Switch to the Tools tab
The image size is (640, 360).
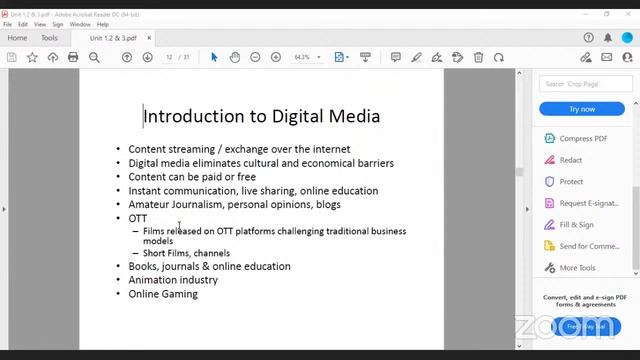pyautogui.click(x=49, y=38)
